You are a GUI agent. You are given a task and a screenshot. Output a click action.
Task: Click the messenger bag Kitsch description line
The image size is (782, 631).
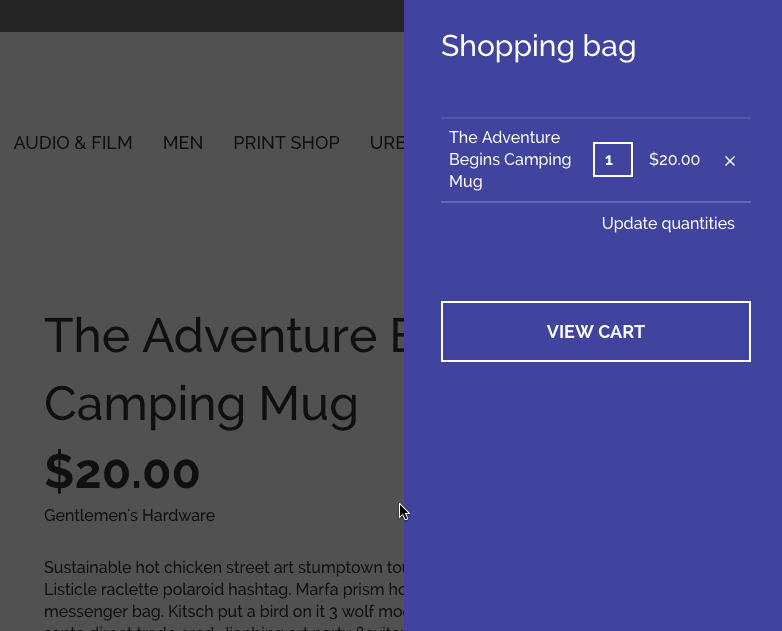[x=224, y=611]
